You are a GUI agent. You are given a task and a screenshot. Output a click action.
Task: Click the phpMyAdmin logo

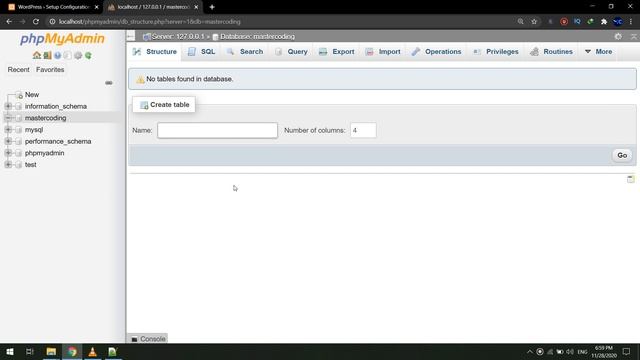62,39
